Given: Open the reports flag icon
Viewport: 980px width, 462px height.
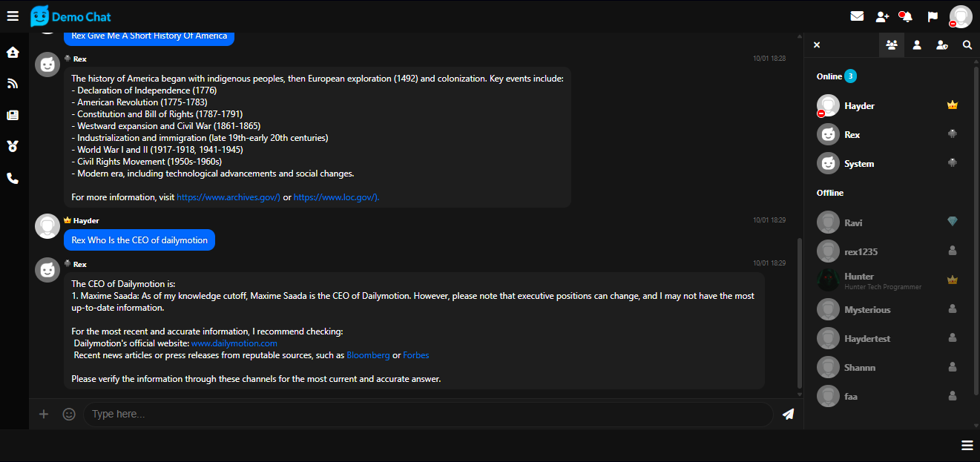Looking at the screenshot, I should pos(933,16).
